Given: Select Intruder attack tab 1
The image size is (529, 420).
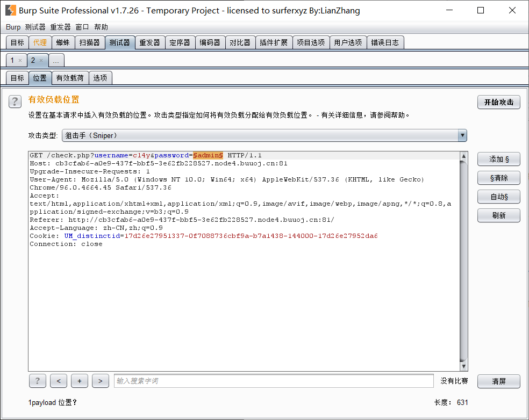Looking at the screenshot, I should click(12, 60).
